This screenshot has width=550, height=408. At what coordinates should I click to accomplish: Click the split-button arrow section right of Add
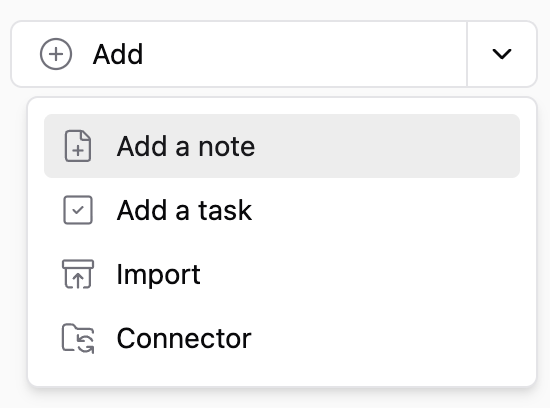(502, 54)
